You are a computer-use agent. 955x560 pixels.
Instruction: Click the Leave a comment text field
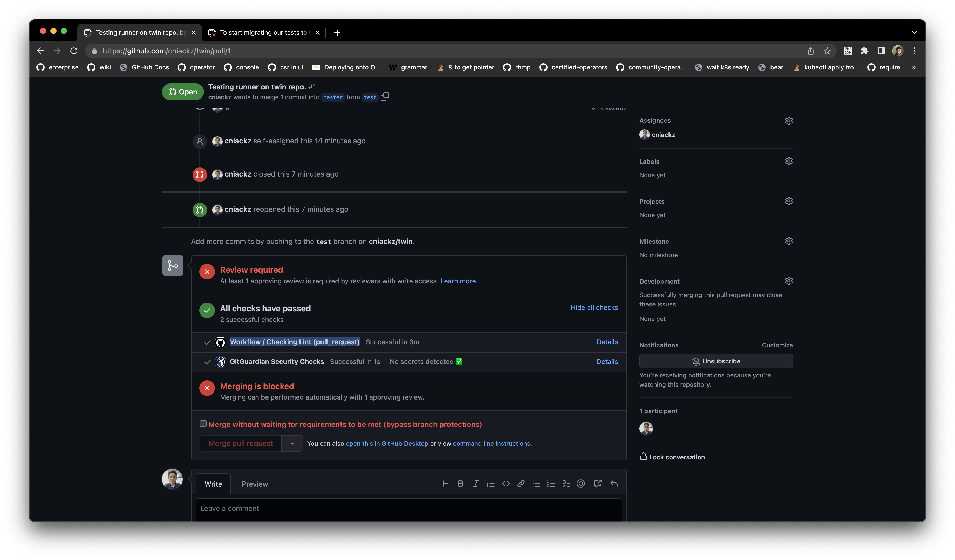408,508
